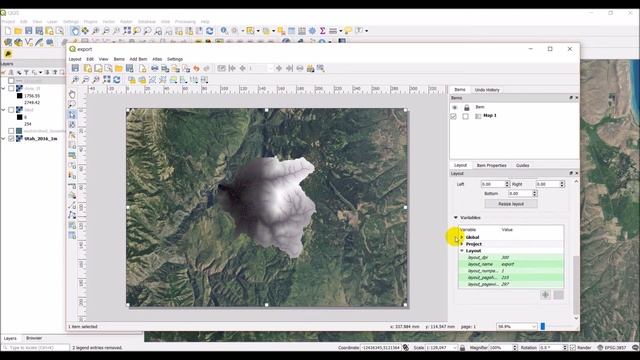Click the Resize layout button
The image size is (640, 360).
pos(511,204)
